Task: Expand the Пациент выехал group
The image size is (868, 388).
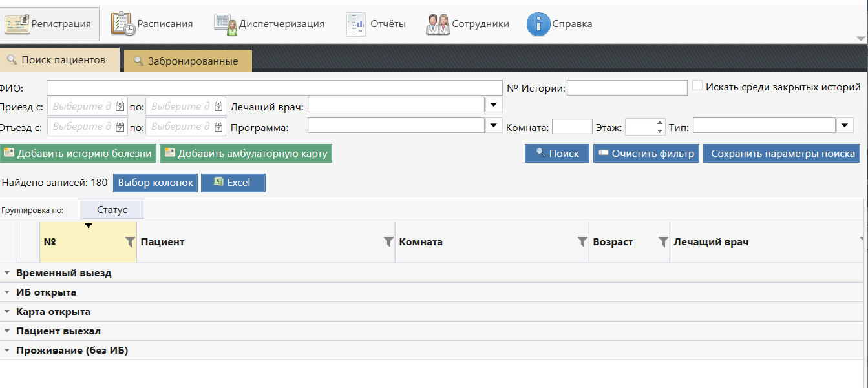Action: tap(7, 331)
